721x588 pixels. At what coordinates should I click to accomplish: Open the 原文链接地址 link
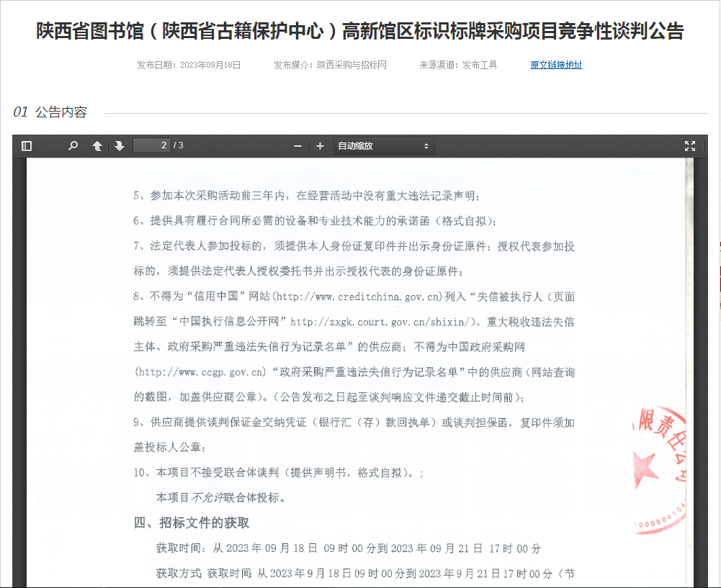point(556,65)
